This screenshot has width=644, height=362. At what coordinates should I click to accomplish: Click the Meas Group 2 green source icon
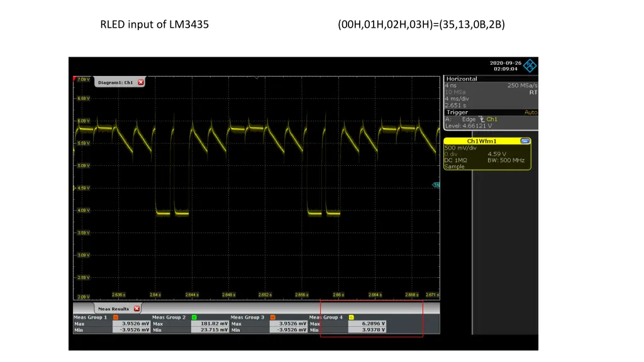(194, 317)
